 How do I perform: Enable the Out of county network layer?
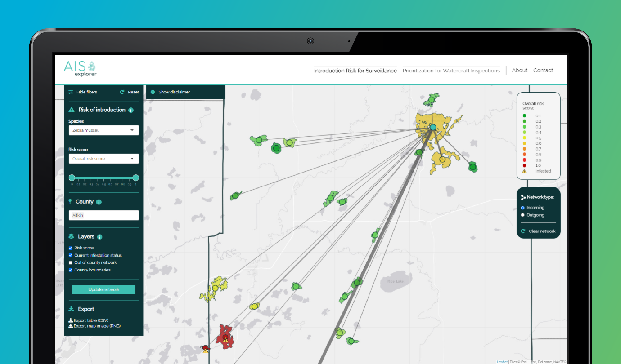click(70, 262)
